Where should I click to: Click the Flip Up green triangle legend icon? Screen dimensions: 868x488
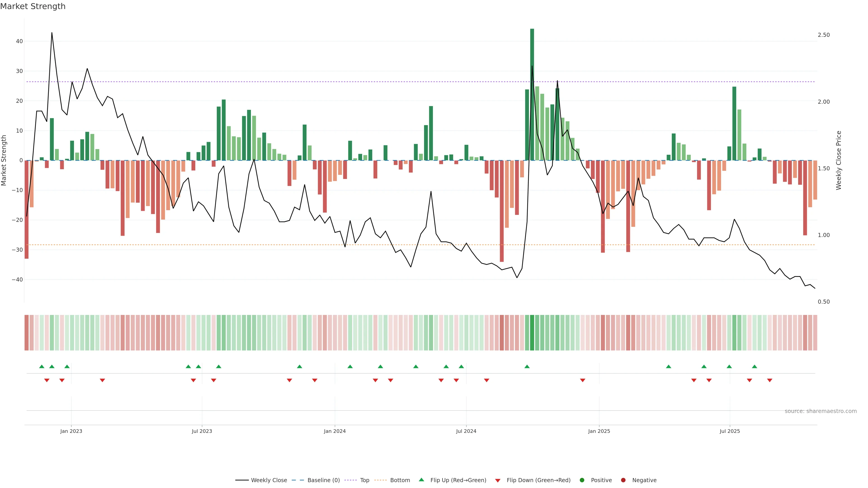click(x=421, y=480)
